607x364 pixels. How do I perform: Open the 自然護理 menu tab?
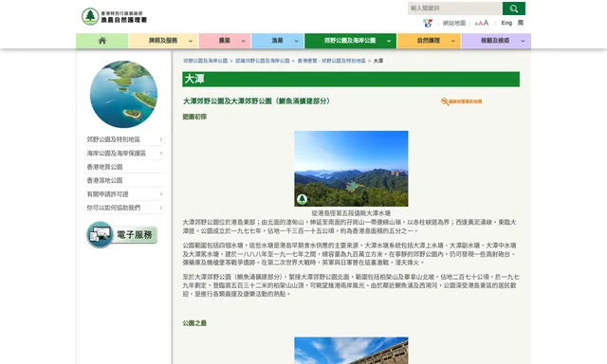429,41
